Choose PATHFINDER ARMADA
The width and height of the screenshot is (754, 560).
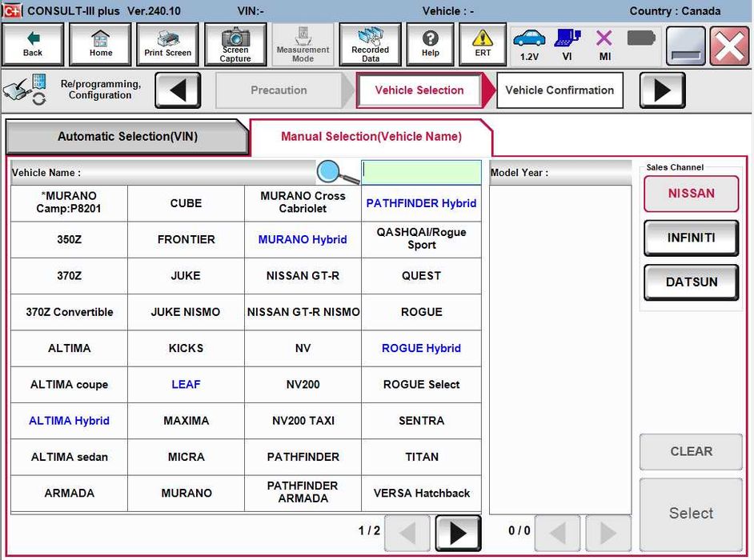(x=303, y=493)
